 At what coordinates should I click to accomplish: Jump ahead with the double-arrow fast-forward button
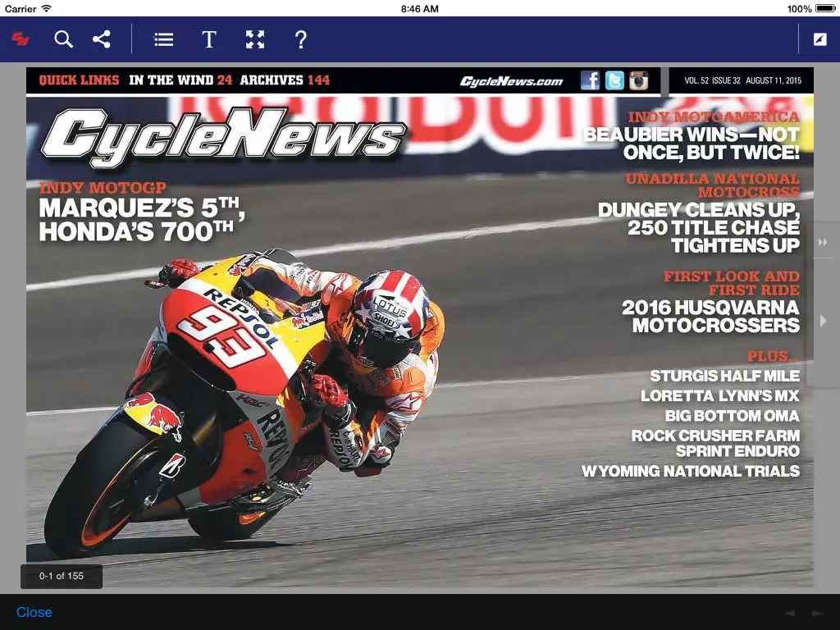coord(823,242)
